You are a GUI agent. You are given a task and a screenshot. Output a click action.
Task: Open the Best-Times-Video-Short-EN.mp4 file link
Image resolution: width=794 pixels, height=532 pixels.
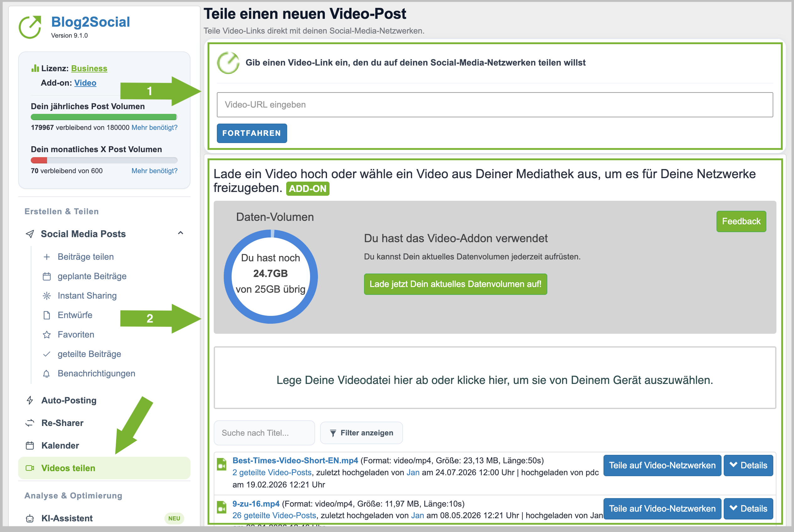click(295, 460)
